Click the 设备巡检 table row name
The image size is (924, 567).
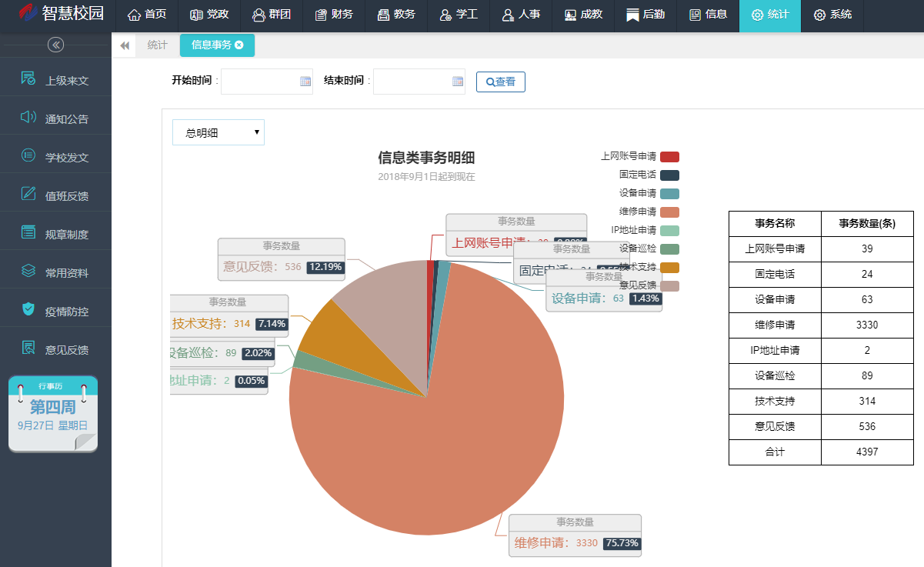[x=775, y=375]
